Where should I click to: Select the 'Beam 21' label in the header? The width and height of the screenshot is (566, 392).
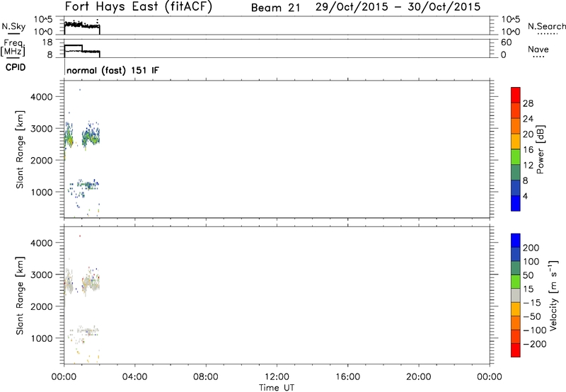pos(275,8)
